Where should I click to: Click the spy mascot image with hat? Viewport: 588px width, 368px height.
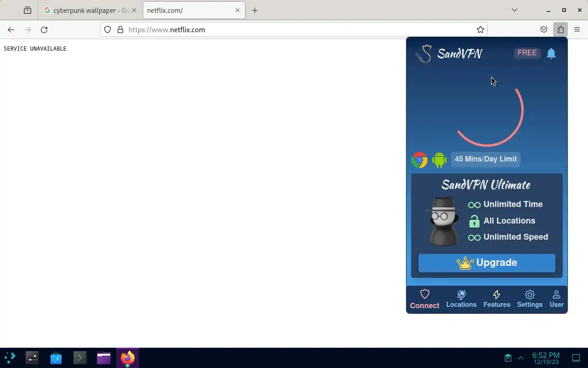point(443,221)
